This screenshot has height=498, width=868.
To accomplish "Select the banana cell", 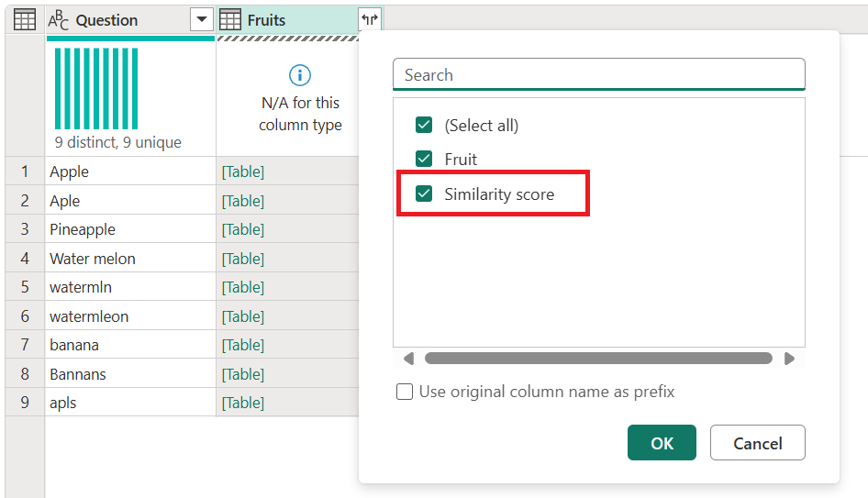I will (x=130, y=345).
